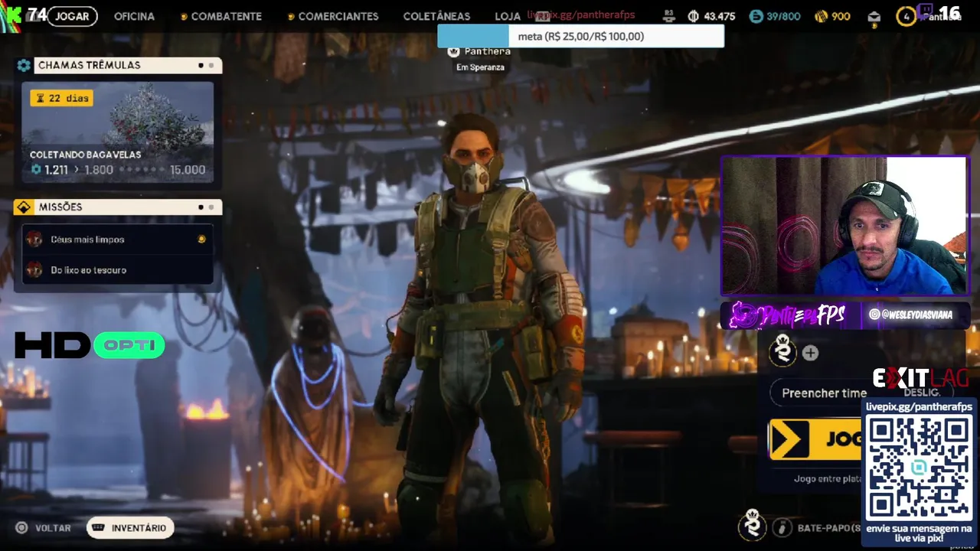
Task: Click the Chamas Trêmulas page indicator dots
Action: [206, 66]
